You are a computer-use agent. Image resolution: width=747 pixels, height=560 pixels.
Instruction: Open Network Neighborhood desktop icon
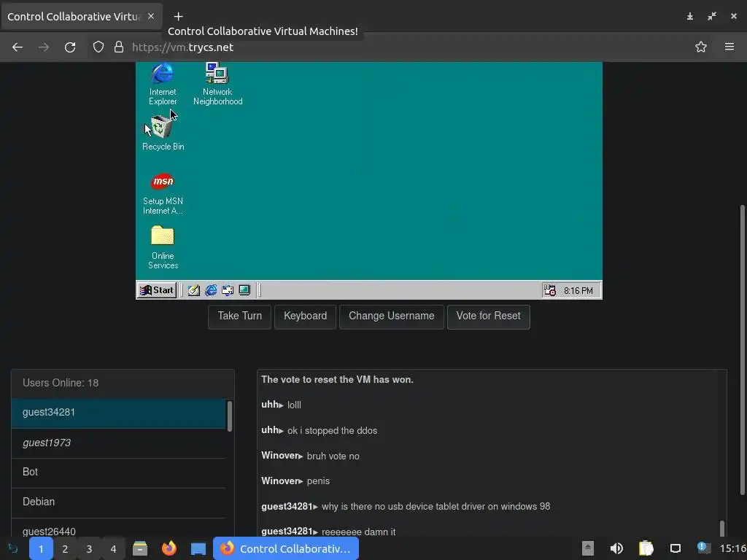[217, 83]
